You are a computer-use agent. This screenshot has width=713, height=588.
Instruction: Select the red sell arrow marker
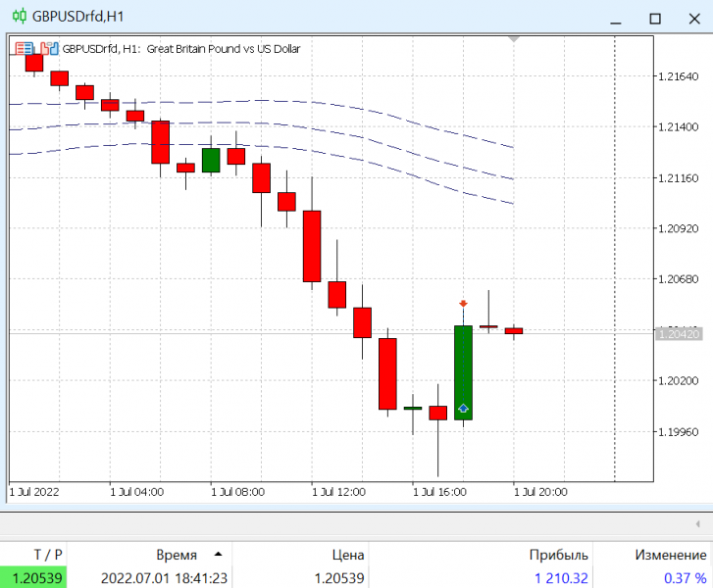coord(463,303)
